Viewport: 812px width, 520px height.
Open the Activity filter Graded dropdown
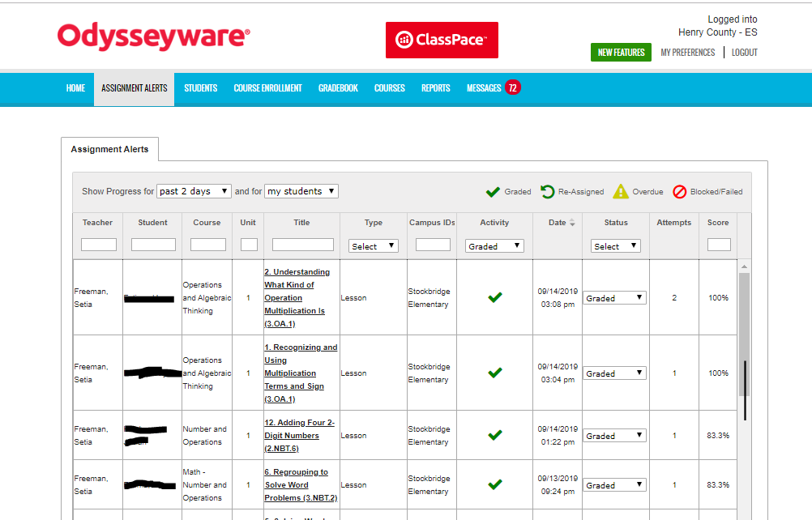click(x=494, y=246)
